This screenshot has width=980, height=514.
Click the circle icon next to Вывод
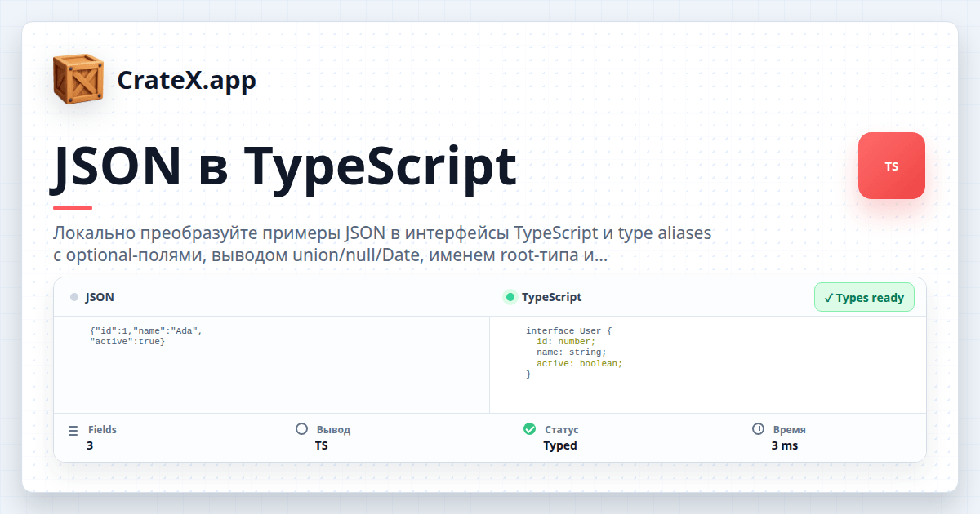coord(301,428)
